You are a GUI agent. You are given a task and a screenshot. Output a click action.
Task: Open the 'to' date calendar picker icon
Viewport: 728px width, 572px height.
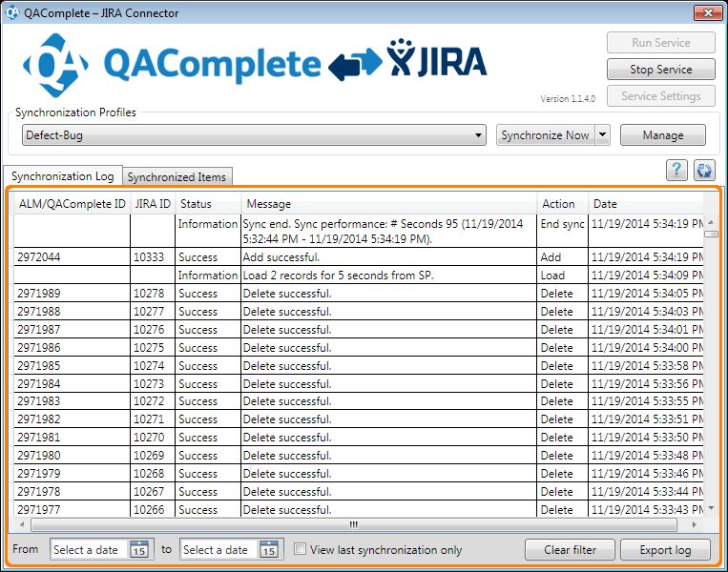click(x=268, y=549)
